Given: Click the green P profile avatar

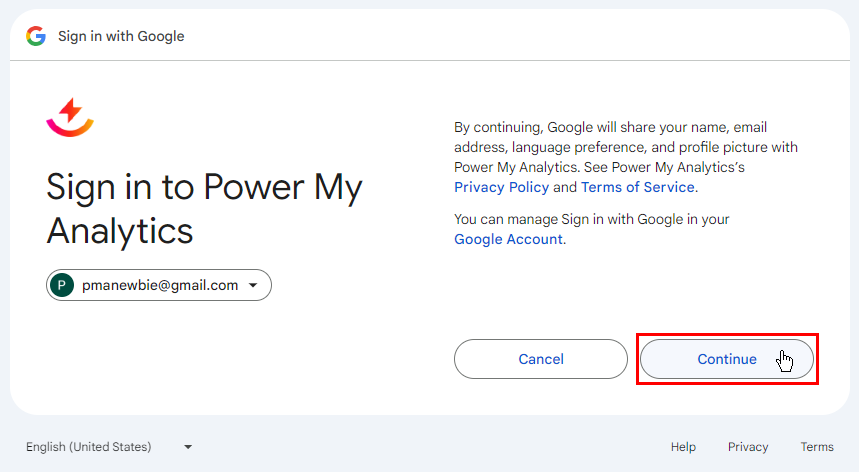Looking at the screenshot, I should coord(62,285).
